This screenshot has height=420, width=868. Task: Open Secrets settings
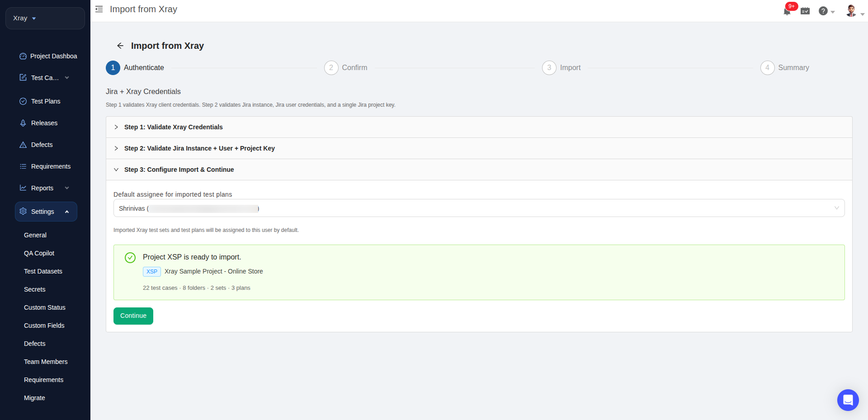point(35,289)
